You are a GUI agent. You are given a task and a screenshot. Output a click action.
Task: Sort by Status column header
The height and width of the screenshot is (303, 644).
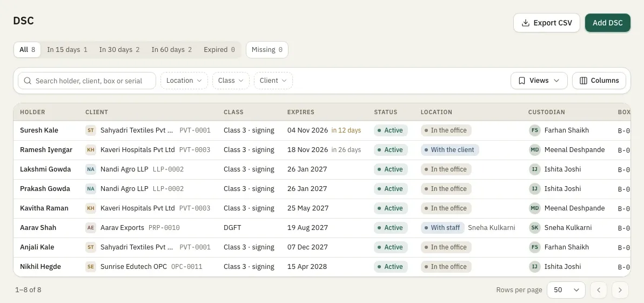(x=386, y=112)
